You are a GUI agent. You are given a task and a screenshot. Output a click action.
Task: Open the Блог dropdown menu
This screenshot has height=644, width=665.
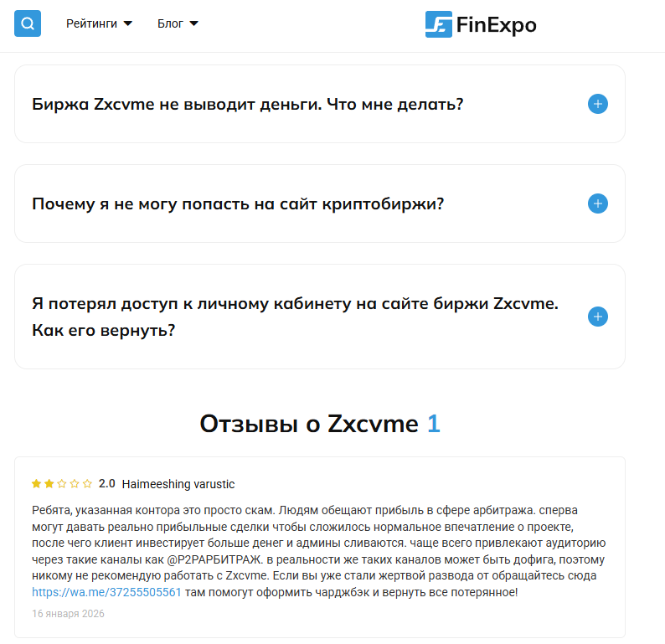(170, 23)
